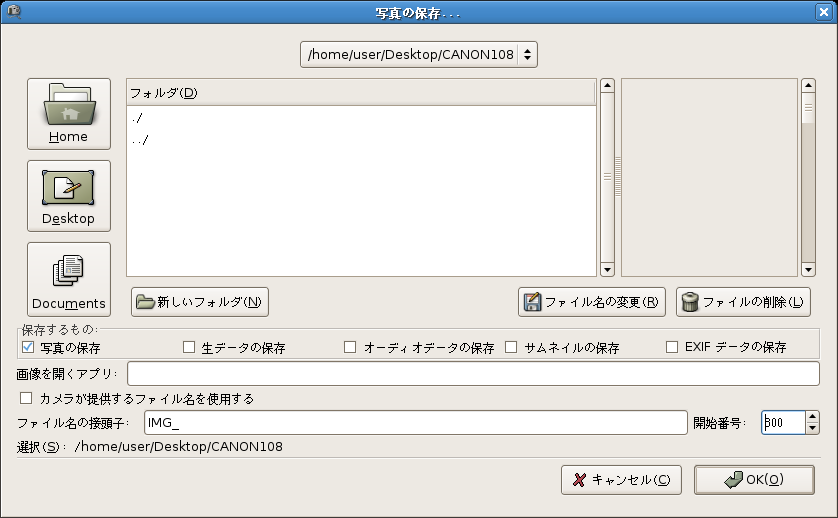Click the application icon in title bar
The width and height of the screenshot is (838, 518).
pos(14,11)
